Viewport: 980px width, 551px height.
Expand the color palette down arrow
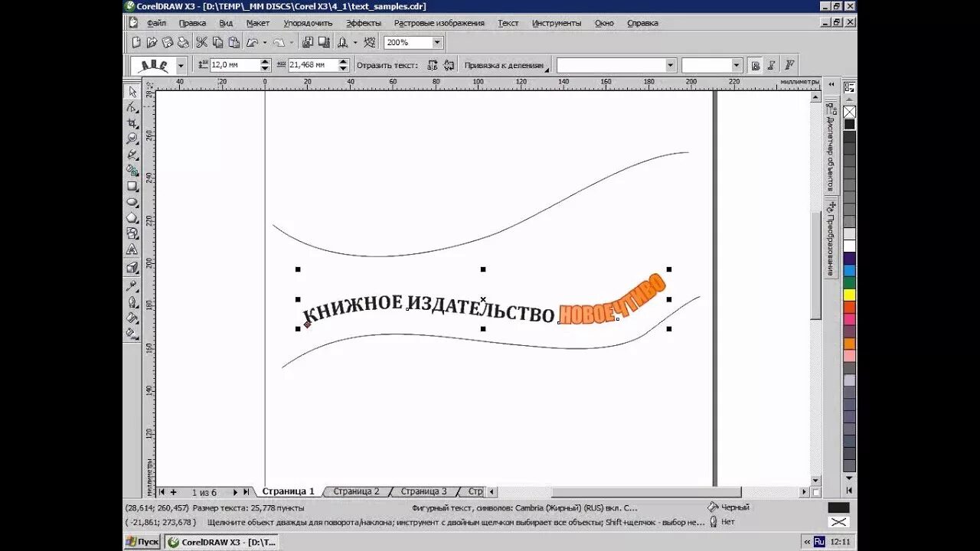click(849, 478)
